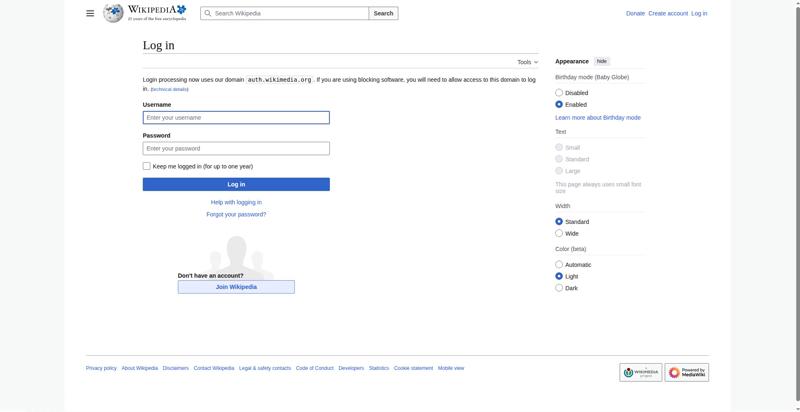Select Automatic color mode

pyautogui.click(x=559, y=265)
